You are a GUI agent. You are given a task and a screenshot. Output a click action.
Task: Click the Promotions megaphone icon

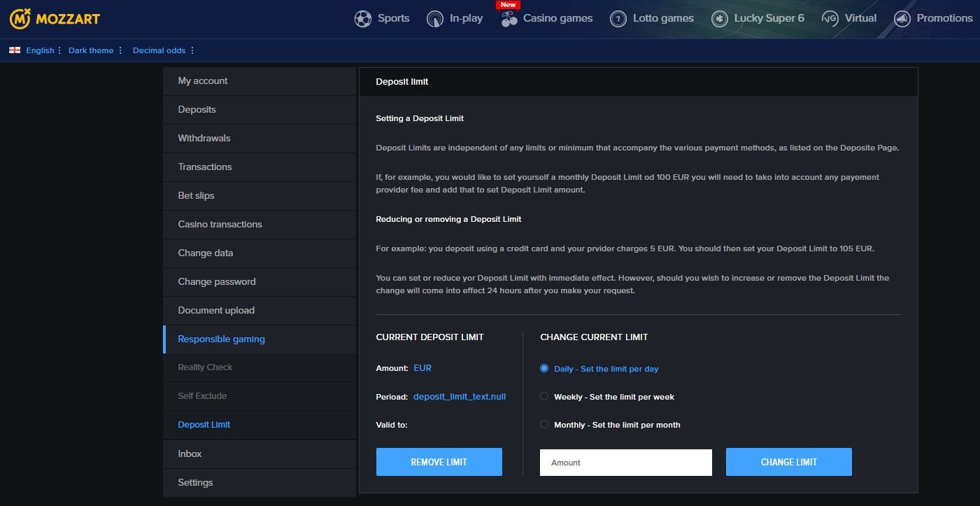point(902,19)
